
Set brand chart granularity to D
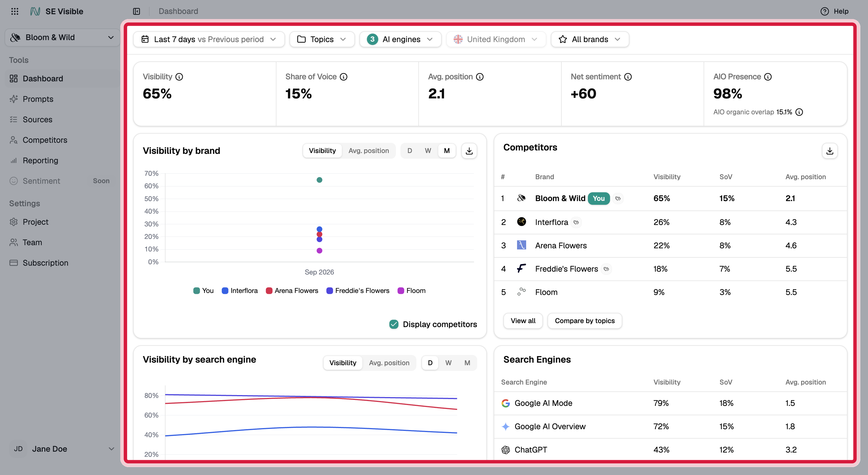tap(410, 151)
